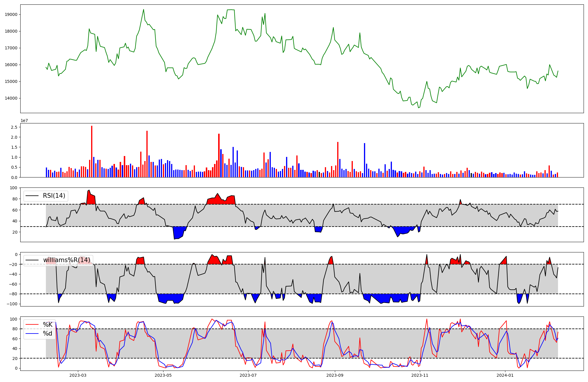Click the 1e7 volume scale label
The width and height of the screenshot is (588, 382).
click(x=24, y=120)
